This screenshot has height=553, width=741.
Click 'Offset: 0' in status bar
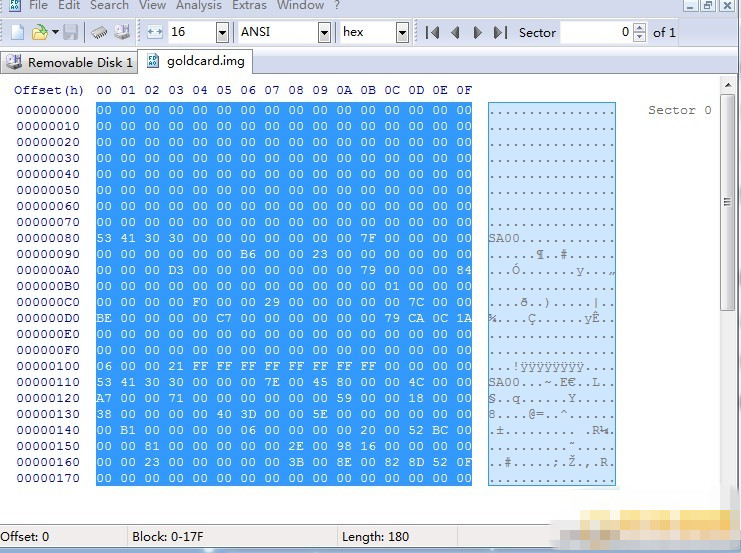click(25, 536)
